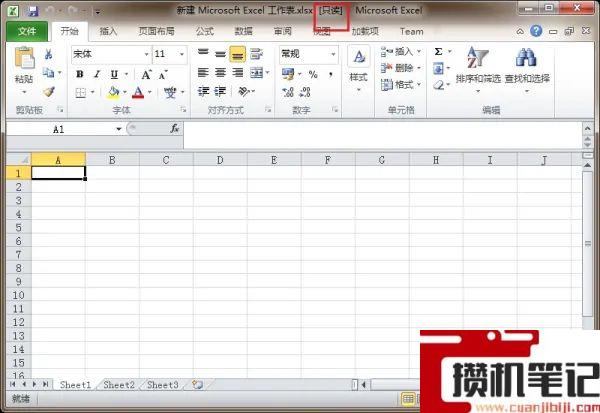Click the Cut scissors icon
600x413 pixels.
pyautogui.click(x=48, y=54)
